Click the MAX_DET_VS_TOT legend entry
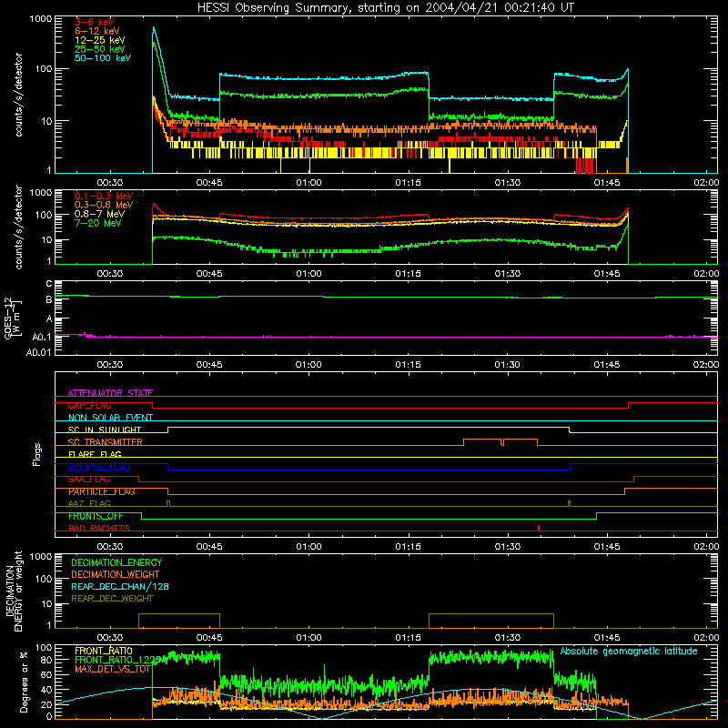Image resolution: width=728 pixels, height=728 pixels. coord(112,669)
